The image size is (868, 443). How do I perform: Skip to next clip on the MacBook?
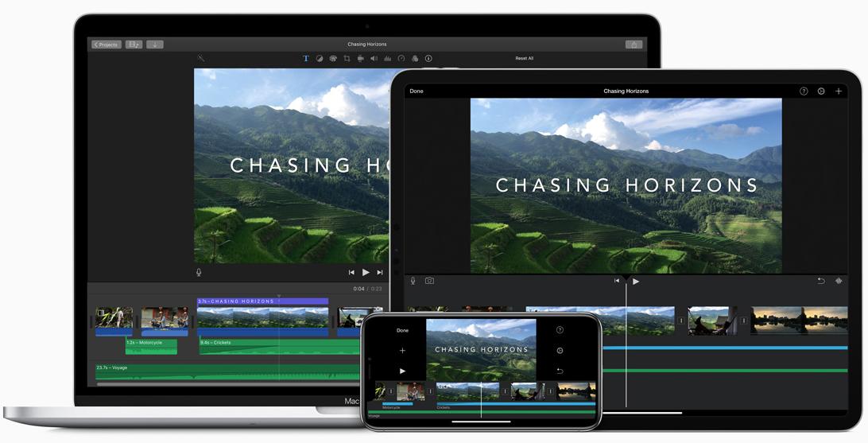coord(380,272)
